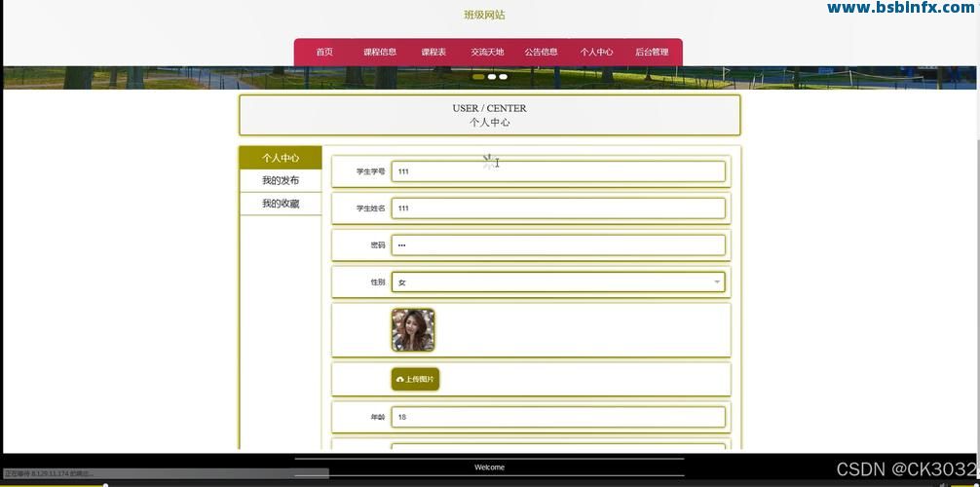Open the 课程表 navigation item
The image size is (980, 487).
pyautogui.click(x=433, y=53)
